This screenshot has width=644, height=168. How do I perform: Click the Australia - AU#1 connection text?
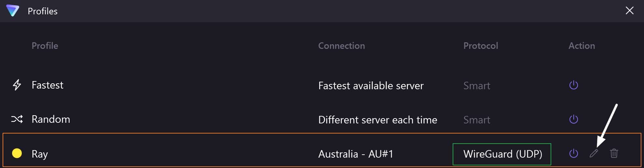tap(356, 154)
